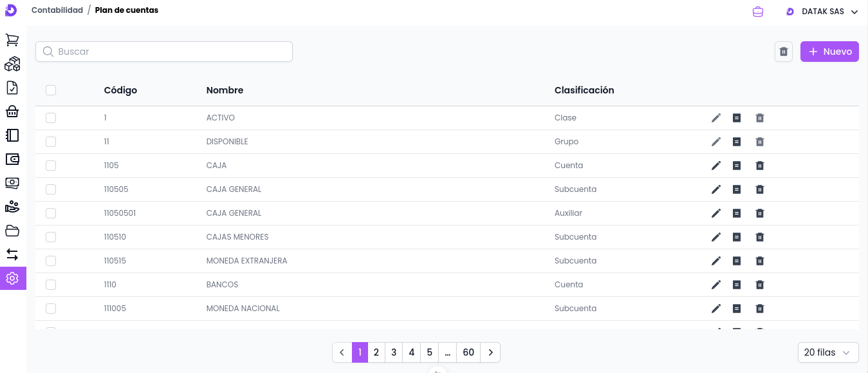Screen dimensions: 868x373
Task: Select the ACTIVO row checkbox
Action: tap(51, 118)
